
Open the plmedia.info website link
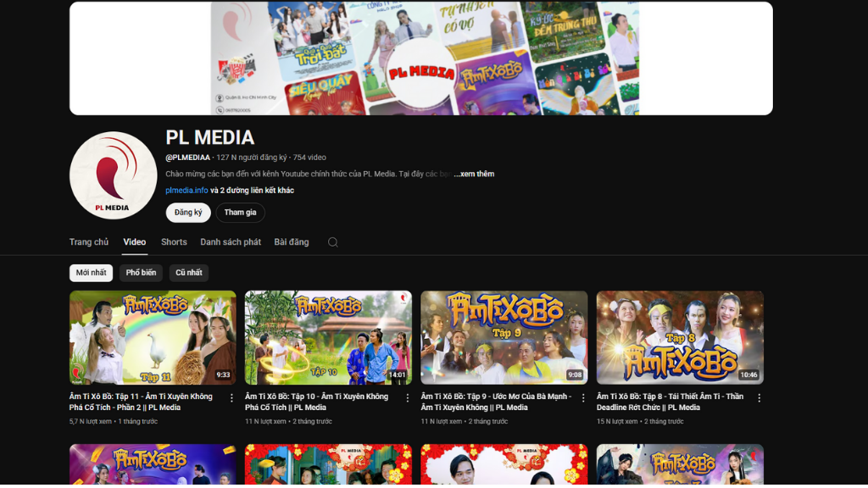(x=186, y=191)
